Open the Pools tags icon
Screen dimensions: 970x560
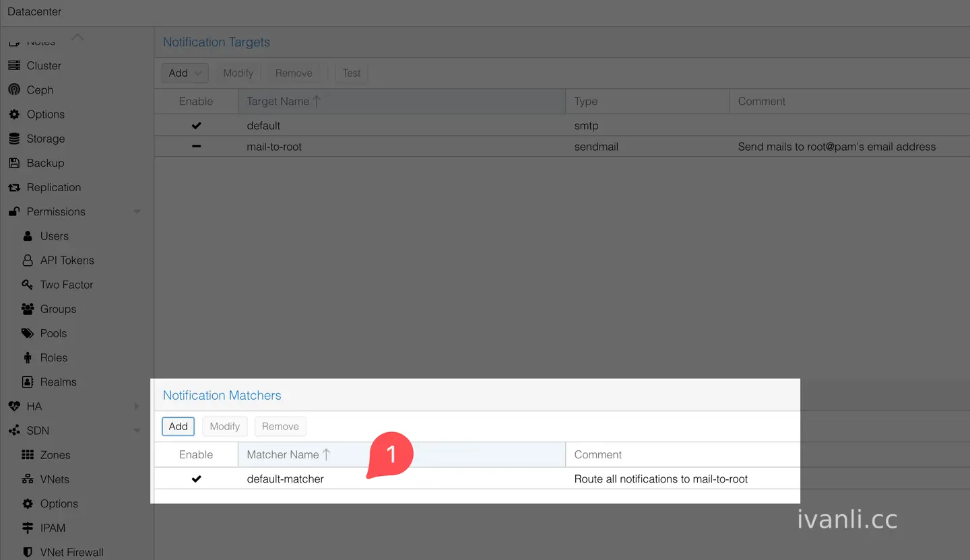(28, 333)
